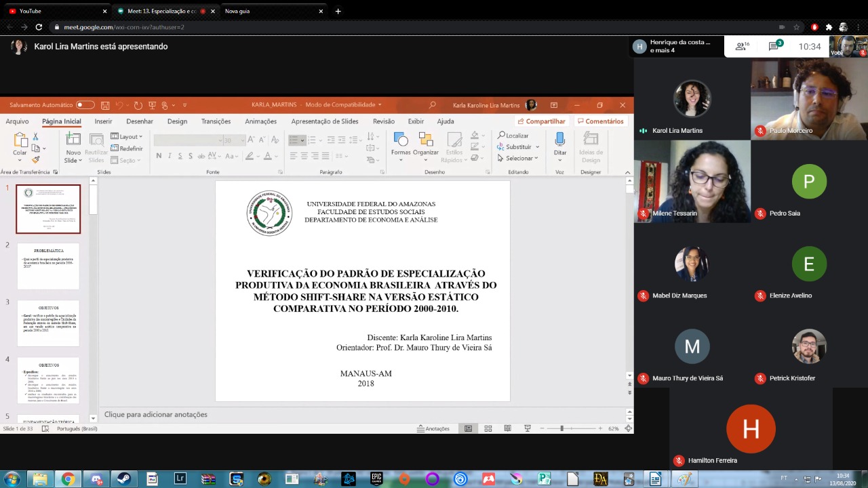Open Steam from the taskbar
Screen dimensions: 868x488
point(123,479)
